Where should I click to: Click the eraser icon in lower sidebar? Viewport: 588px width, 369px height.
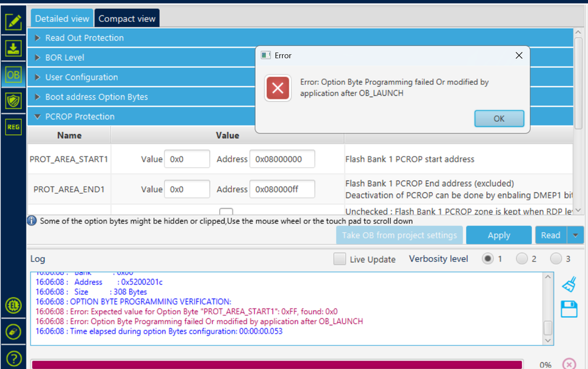(13, 332)
